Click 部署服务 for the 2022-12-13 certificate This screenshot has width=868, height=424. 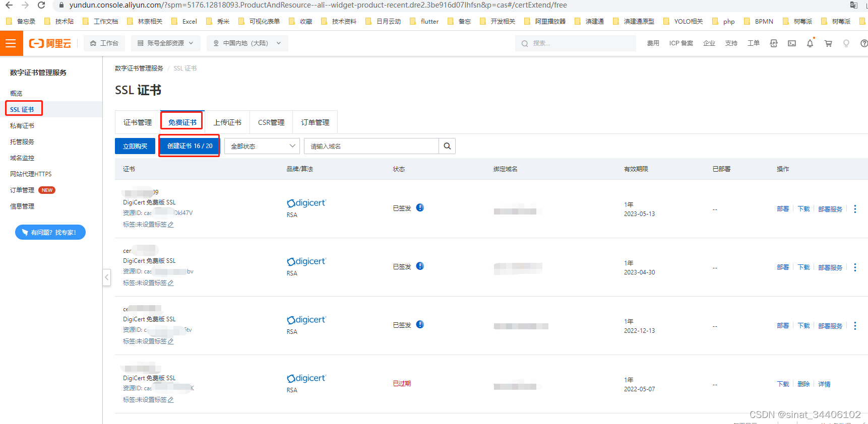click(x=830, y=326)
